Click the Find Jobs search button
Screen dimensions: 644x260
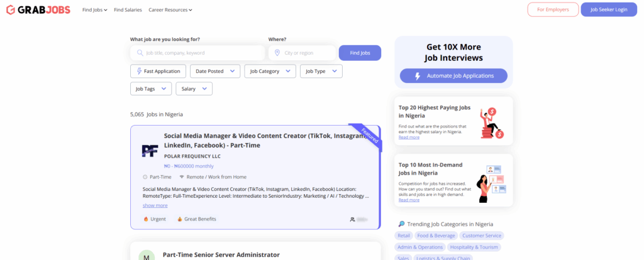coord(360,53)
